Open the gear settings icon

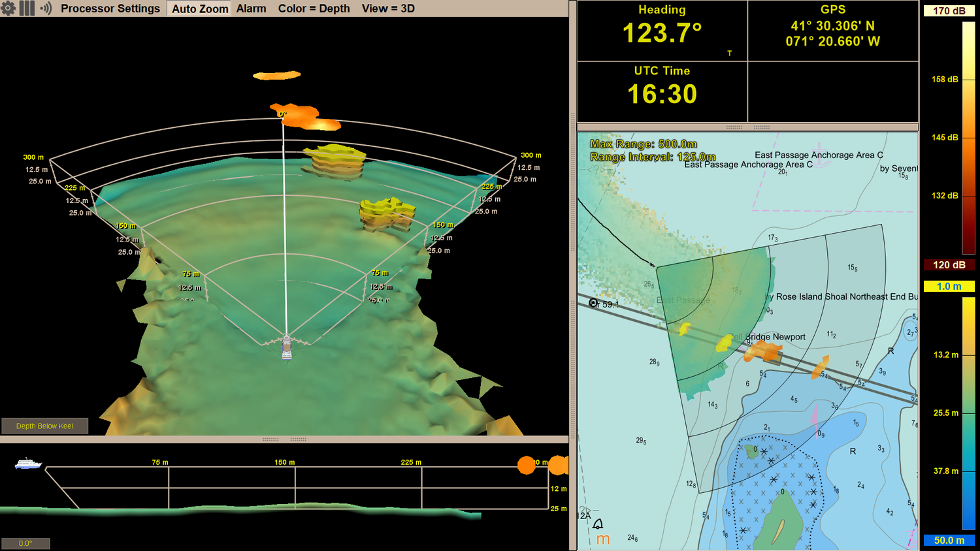coord(8,8)
